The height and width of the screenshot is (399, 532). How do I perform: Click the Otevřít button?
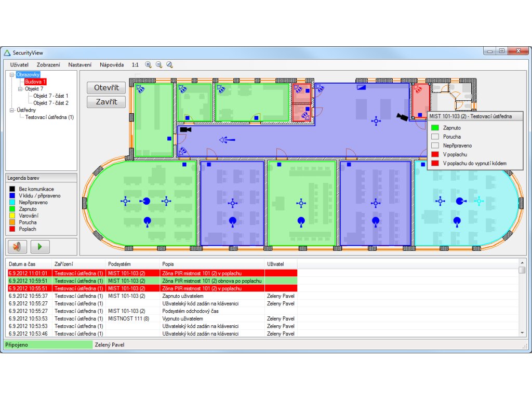106,87
